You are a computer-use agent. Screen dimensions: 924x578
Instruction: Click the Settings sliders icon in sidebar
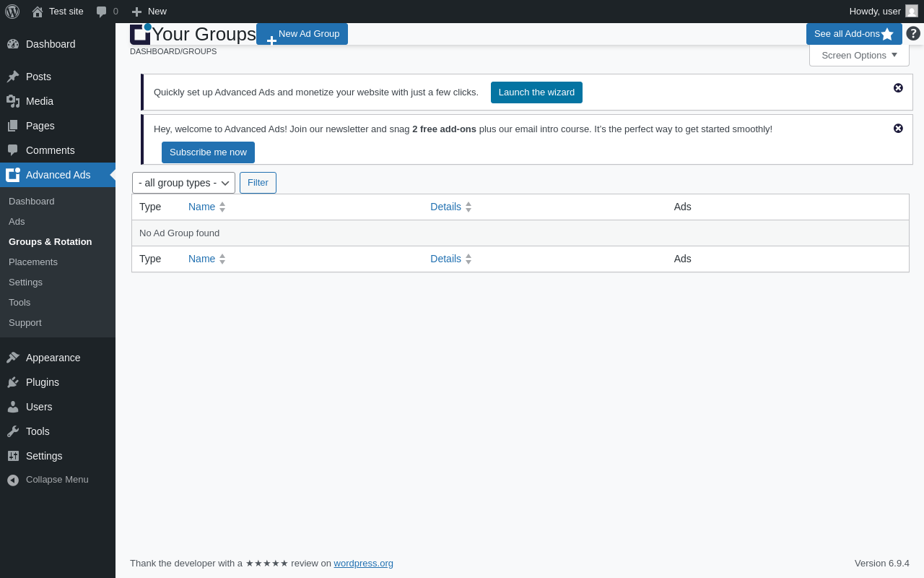13,456
